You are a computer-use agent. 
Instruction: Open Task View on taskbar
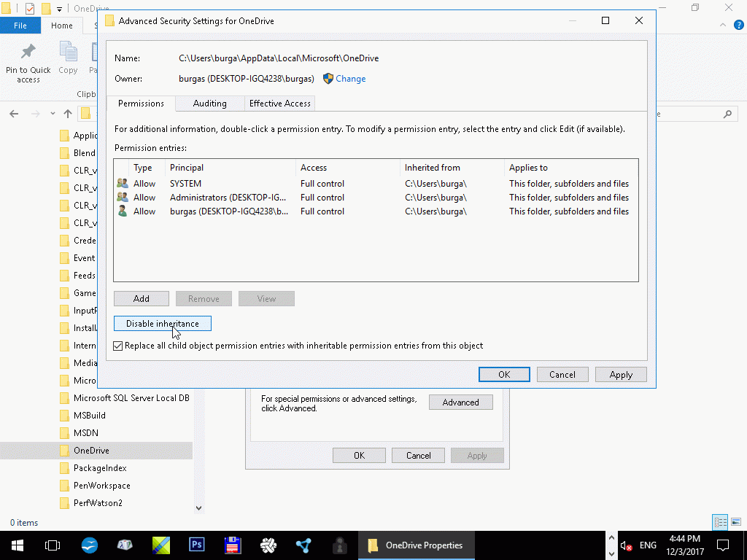53,545
